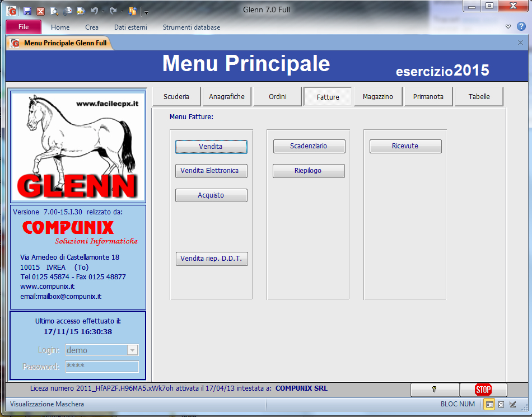
Task: Click the Visualizzazione Maschera status text
Action: pyautogui.click(x=47, y=404)
